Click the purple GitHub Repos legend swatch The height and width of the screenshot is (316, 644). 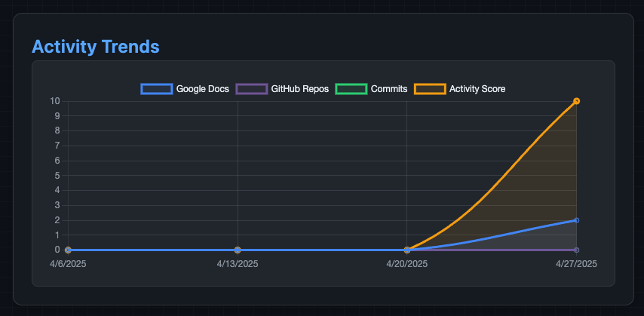[251, 89]
